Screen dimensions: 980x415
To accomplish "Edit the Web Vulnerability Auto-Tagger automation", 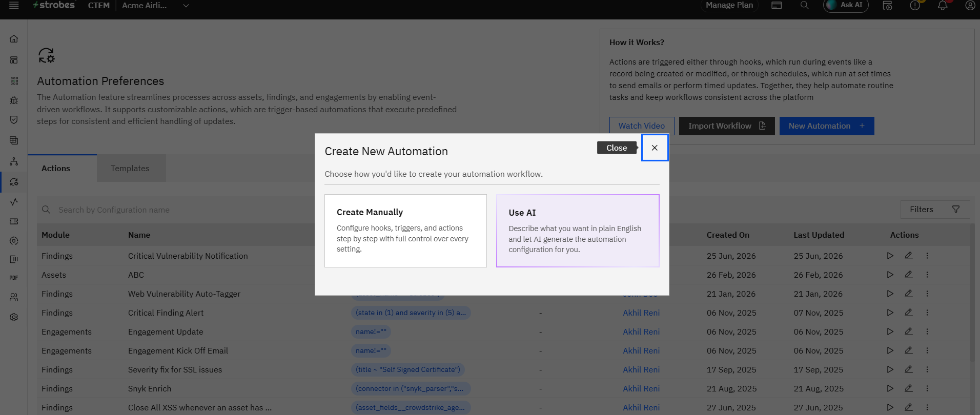I will (909, 294).
